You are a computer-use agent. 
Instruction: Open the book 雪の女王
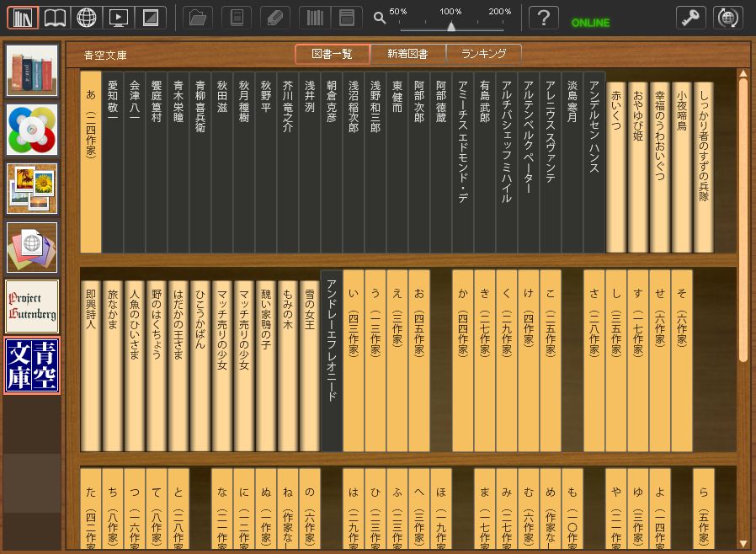[x=310, y=366]
